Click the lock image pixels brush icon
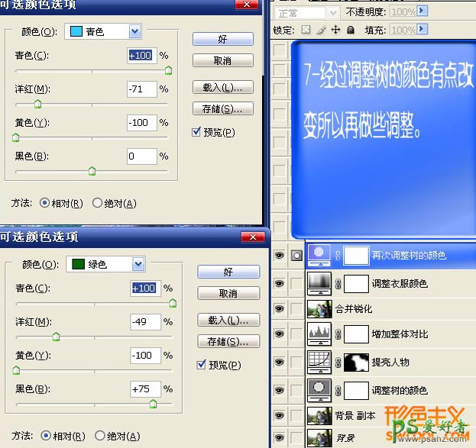The width and height of the screenshot is (476, 448). pyautogui.click(x=321, y=30)
